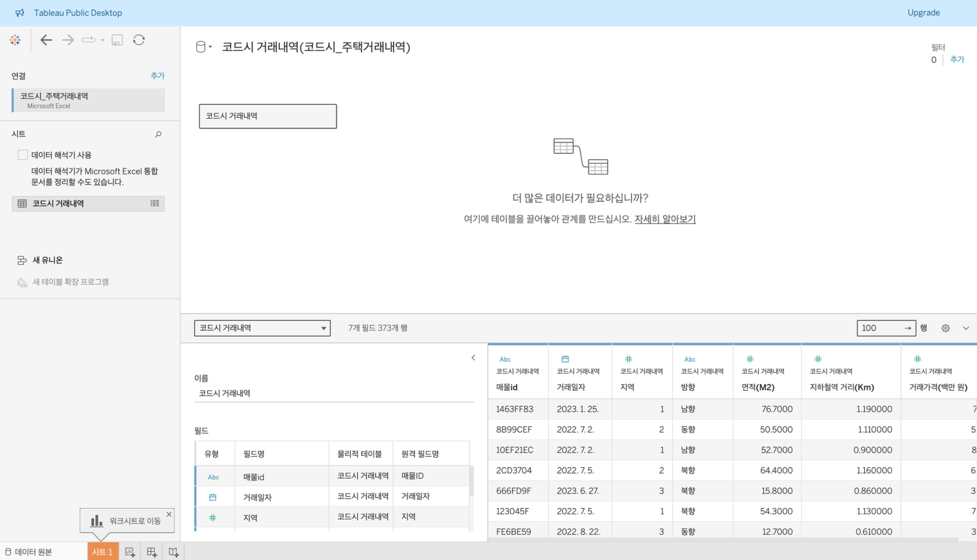The height and width of the screenshot is (560, 977).
Task: Enable the 데이터 해석기 사용 checkbox
Action: (x=23, y=155)
